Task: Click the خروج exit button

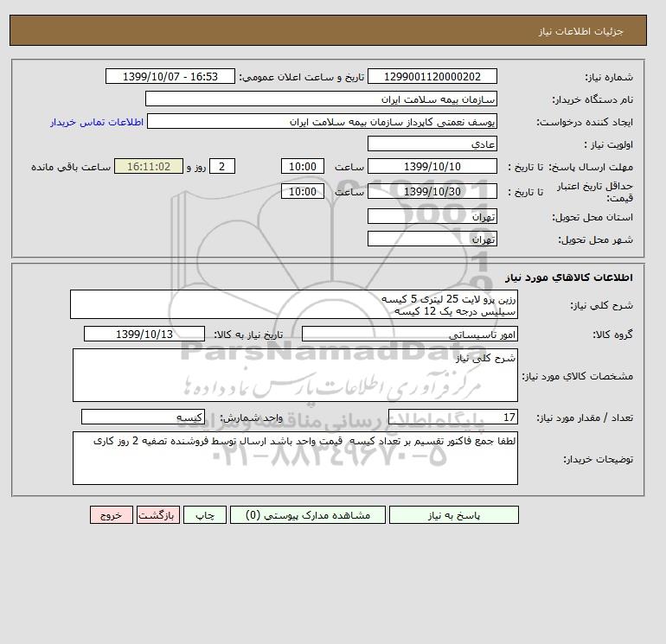Action: (x=112, y=515)
